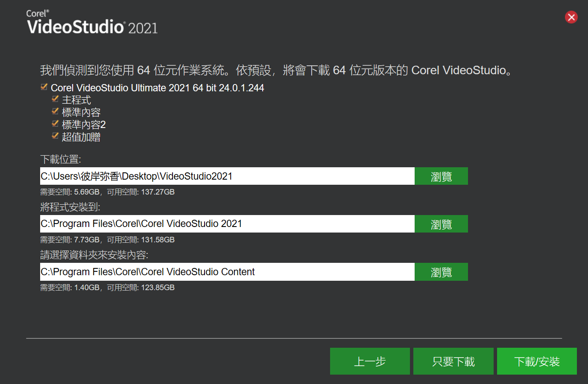Select the 主程式 label text

(x=76, y=100)
